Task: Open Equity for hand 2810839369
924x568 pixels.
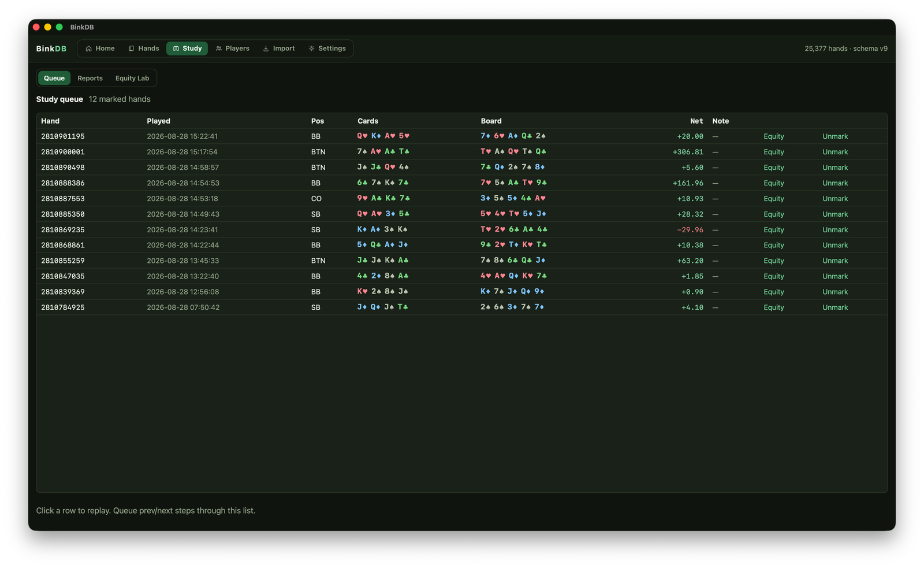Action: point(774,292)
